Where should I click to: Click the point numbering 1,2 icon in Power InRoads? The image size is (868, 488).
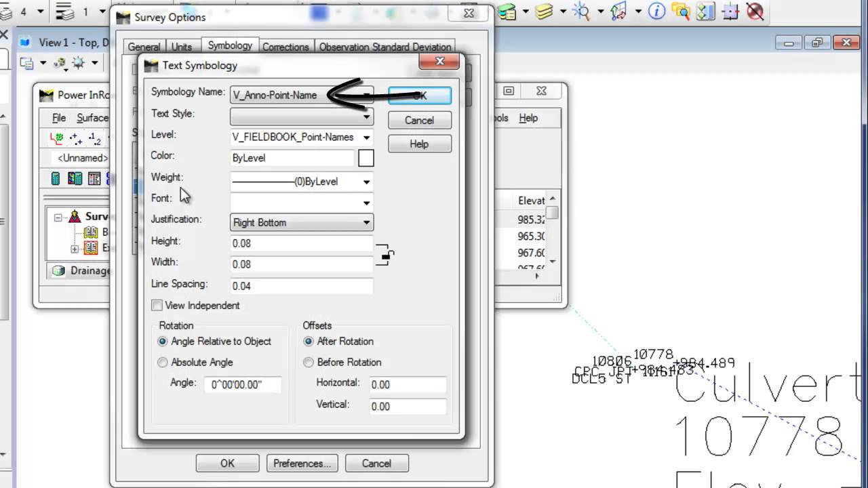pos(95,138)
